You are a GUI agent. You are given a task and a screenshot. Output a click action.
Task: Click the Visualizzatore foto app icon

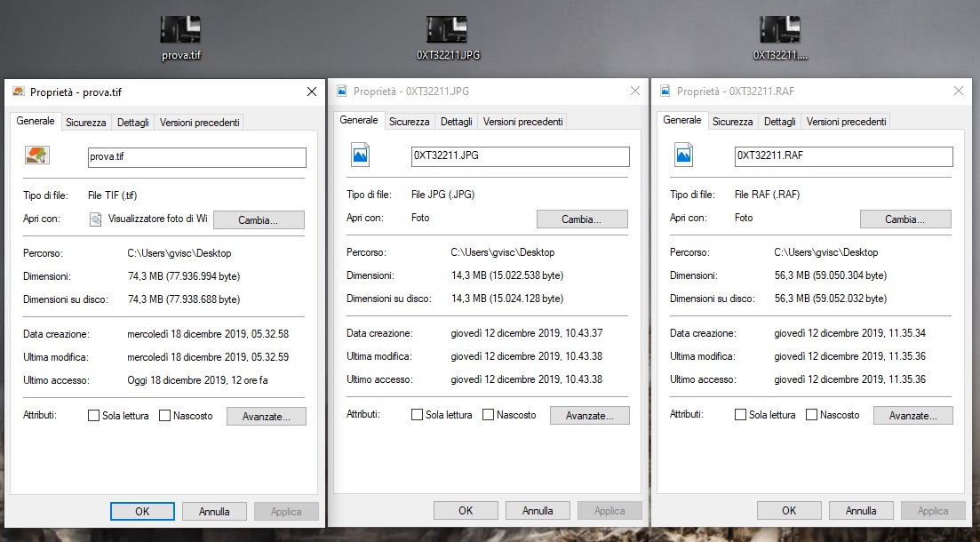pos(96,219)
